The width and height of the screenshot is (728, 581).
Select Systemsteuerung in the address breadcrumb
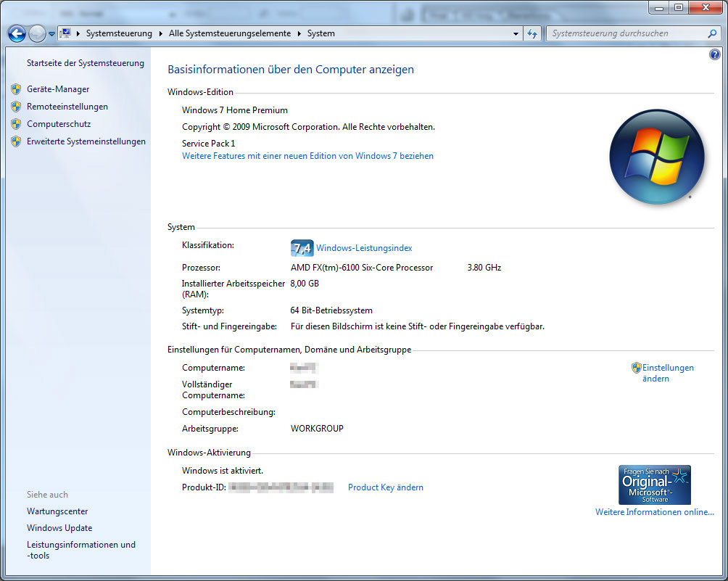click(119, 33)
